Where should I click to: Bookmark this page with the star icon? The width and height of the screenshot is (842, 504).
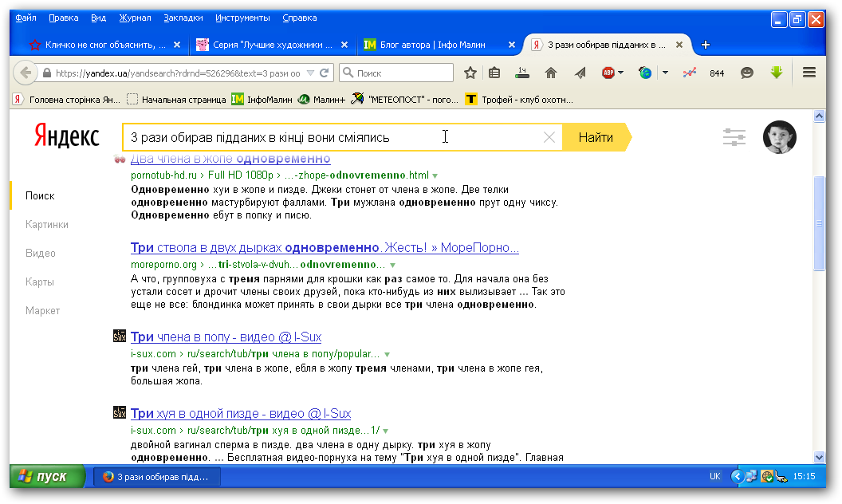click(x=470, y=73)
